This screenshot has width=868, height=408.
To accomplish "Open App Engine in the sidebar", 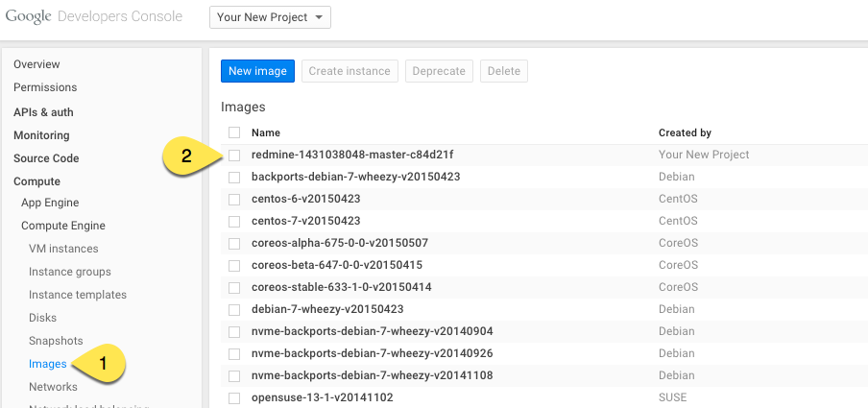I will point(50,203).
